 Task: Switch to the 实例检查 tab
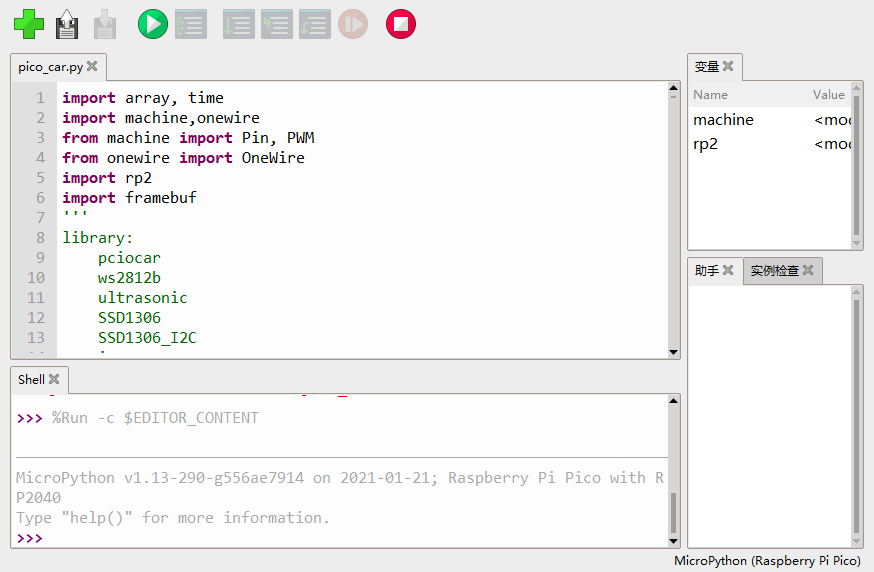[x=775, y=270]
